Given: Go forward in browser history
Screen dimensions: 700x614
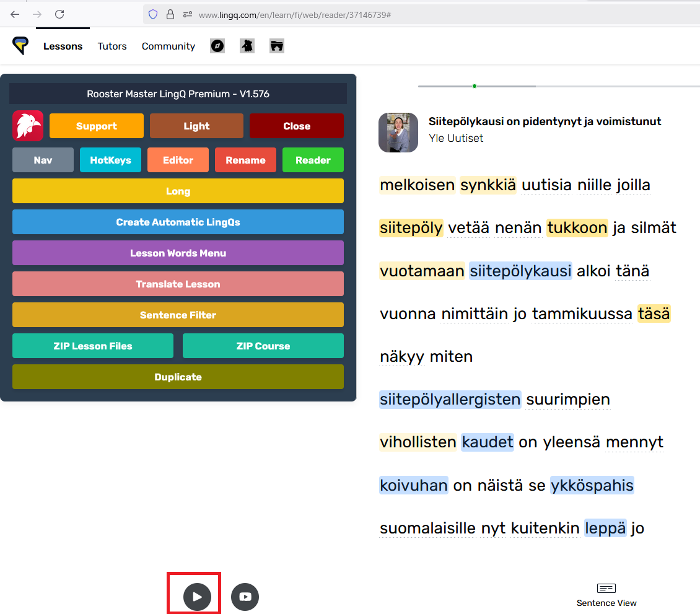Looking at the screenshot, I should [37, 14].
